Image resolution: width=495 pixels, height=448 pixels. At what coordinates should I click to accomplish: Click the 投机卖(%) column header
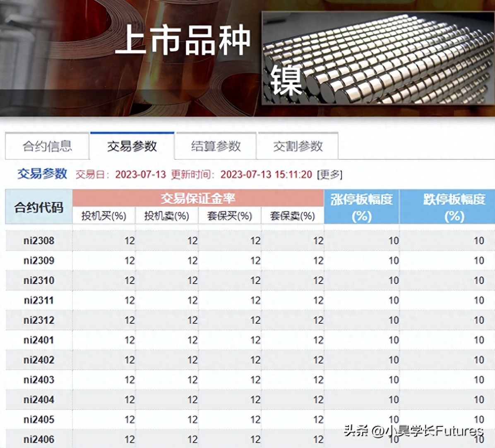[x=167, y=216]
